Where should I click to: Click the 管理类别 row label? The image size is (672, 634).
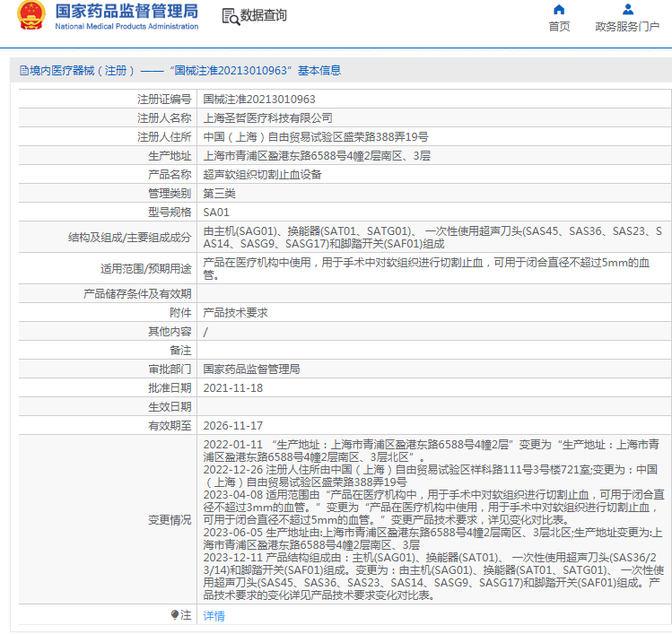coord(170,194)
